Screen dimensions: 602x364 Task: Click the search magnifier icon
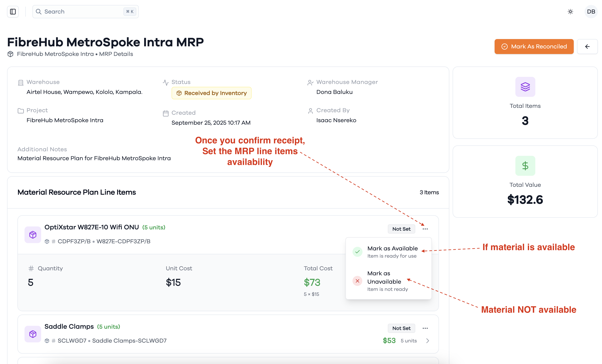click(38, 11)
